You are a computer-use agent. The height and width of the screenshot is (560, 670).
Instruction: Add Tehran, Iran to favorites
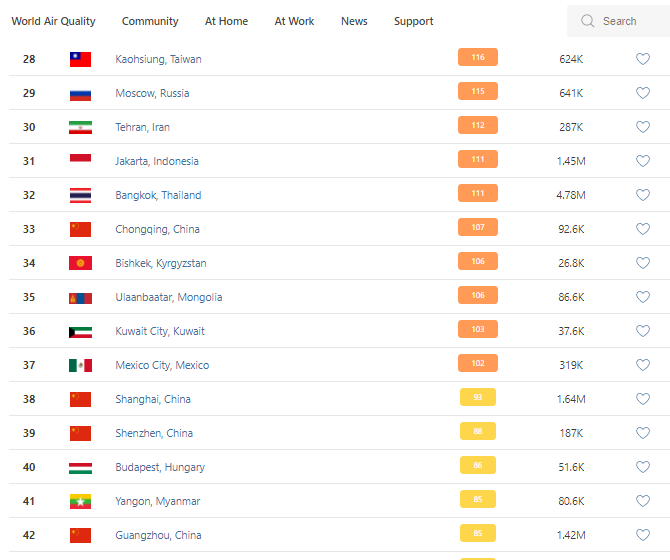[x=643, y=127]
